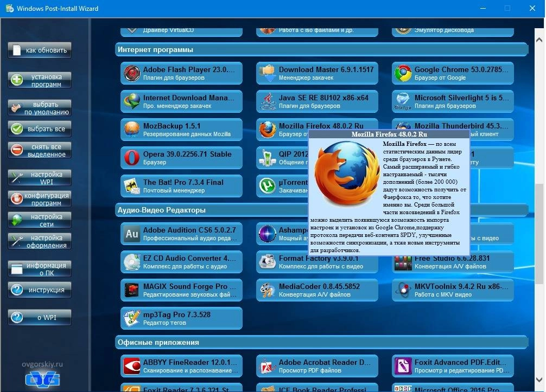Open the 'настройка WPI' sidebar item
This screenshot has width=546, height=392.
40,178
